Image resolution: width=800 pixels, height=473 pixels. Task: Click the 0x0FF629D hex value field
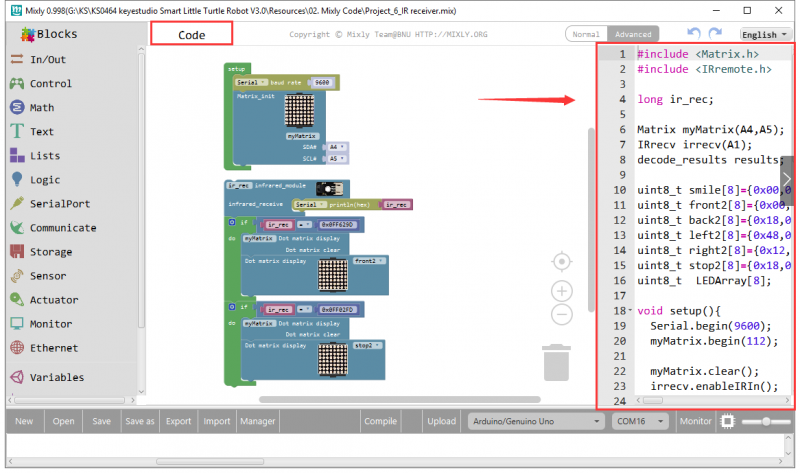click(x=337, y=225)
